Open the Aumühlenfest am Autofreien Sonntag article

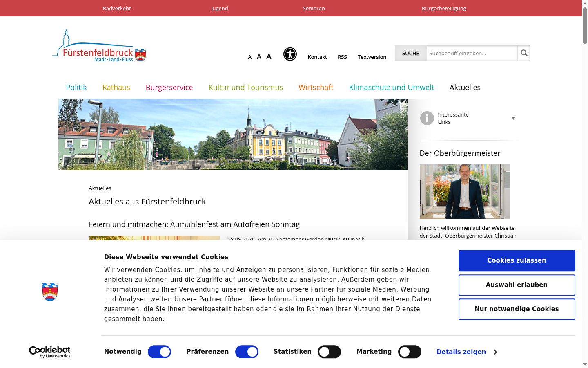194,224
